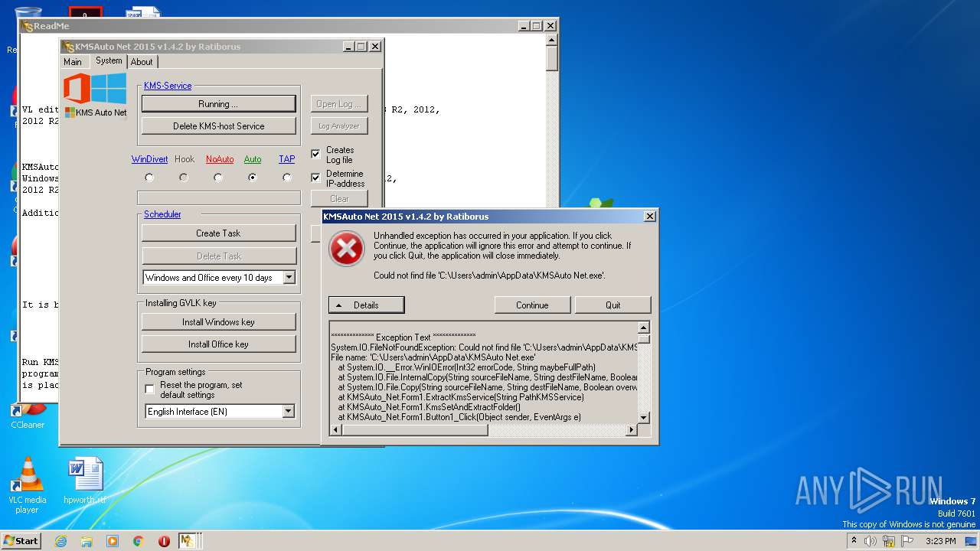This screenshot has height=551, width=980.
Task: Open Google Chrome from the taskbar
Action: point(138,541)
